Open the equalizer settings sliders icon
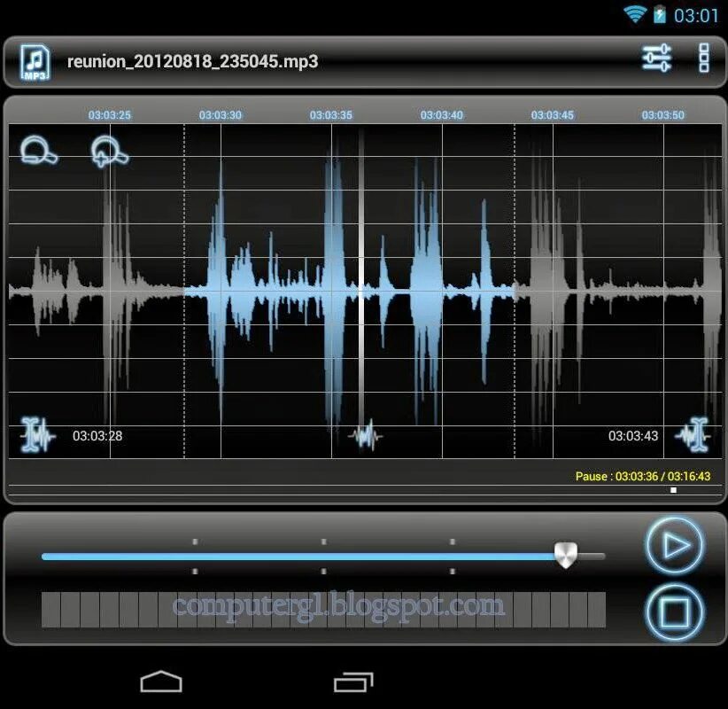This screenshot has width=728, height=709. click(656, 58)
